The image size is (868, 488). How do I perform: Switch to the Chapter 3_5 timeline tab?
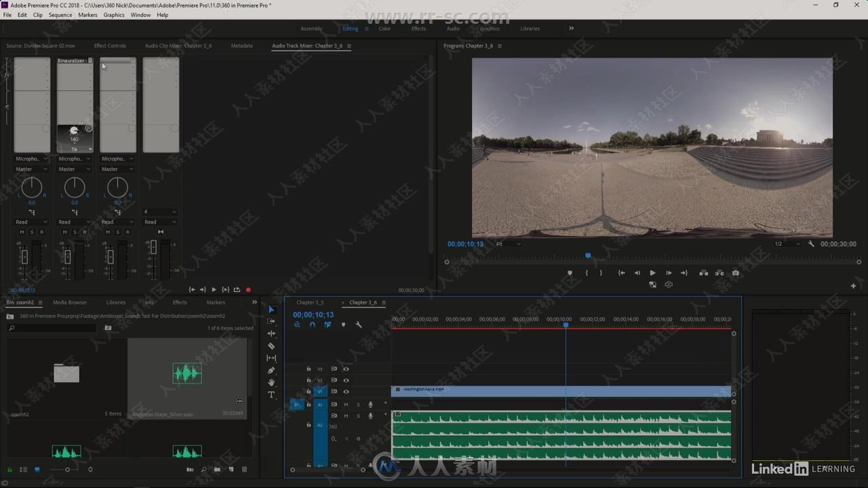(310, 302)
